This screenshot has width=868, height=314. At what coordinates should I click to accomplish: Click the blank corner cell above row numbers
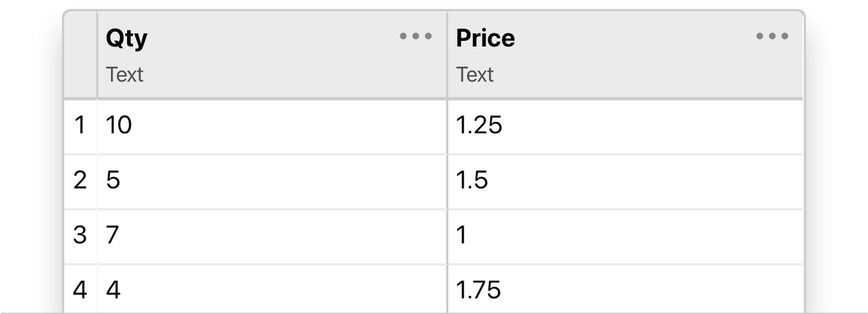pos(80,55)
